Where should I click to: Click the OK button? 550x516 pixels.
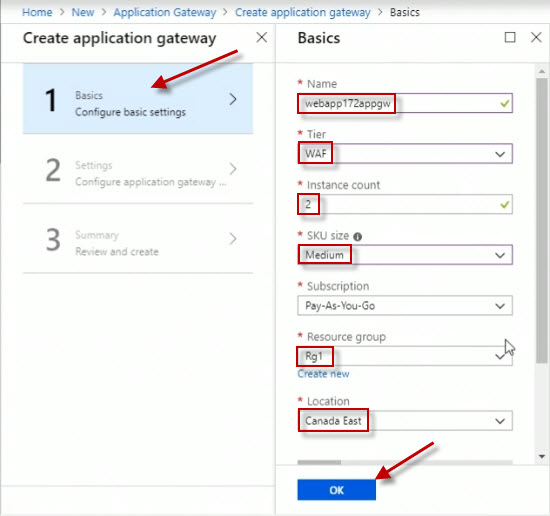(336, 490)
